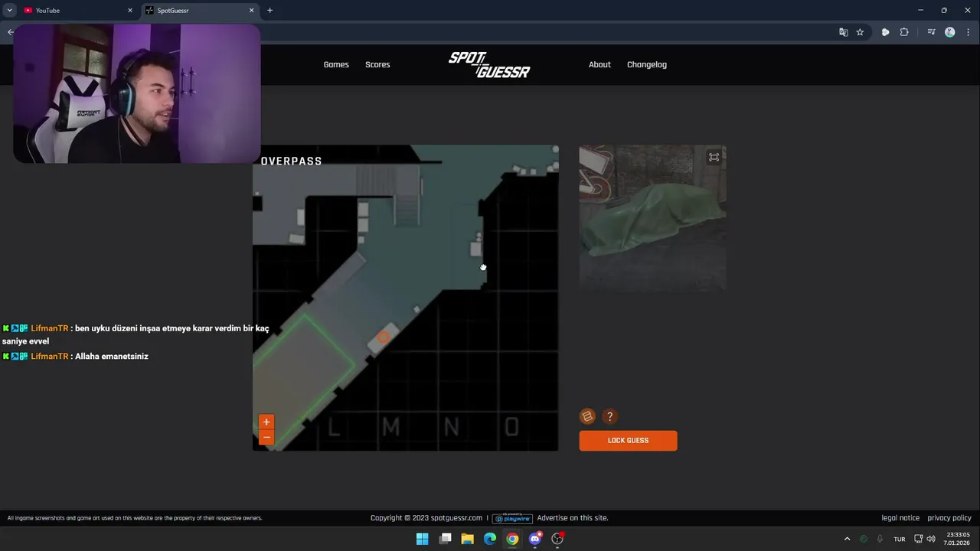Click the TUR language indicator
Viewport: 980px width, 551px height.
tap(900, 539)
